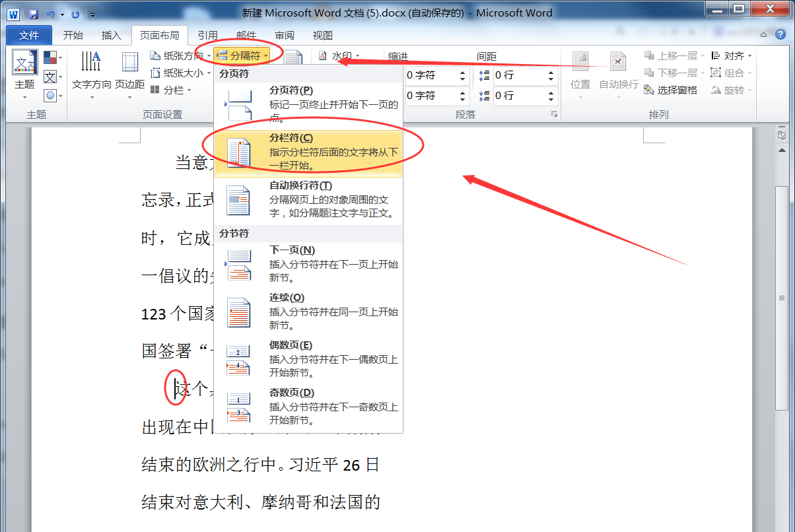Click the Word application icon in title bar

(15, 13)
